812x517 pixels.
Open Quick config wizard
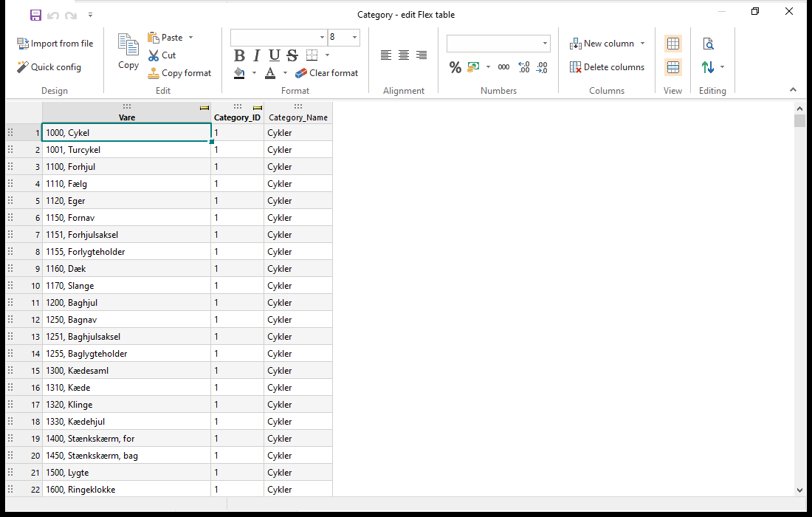[x=49, y=66]
